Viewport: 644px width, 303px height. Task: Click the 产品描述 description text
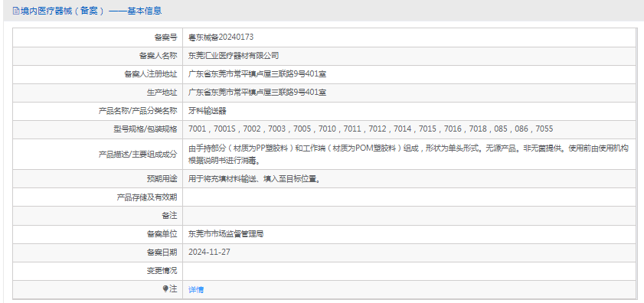[409, 155]
